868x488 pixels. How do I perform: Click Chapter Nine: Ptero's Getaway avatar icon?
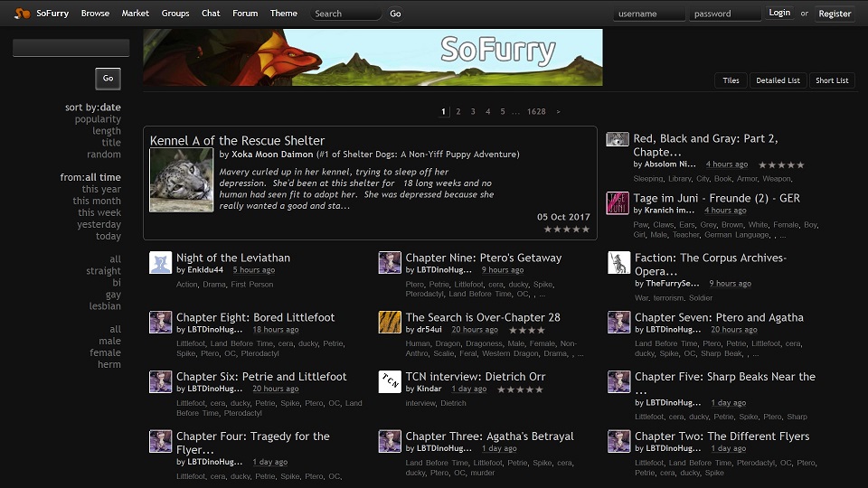tap(390, 262)
